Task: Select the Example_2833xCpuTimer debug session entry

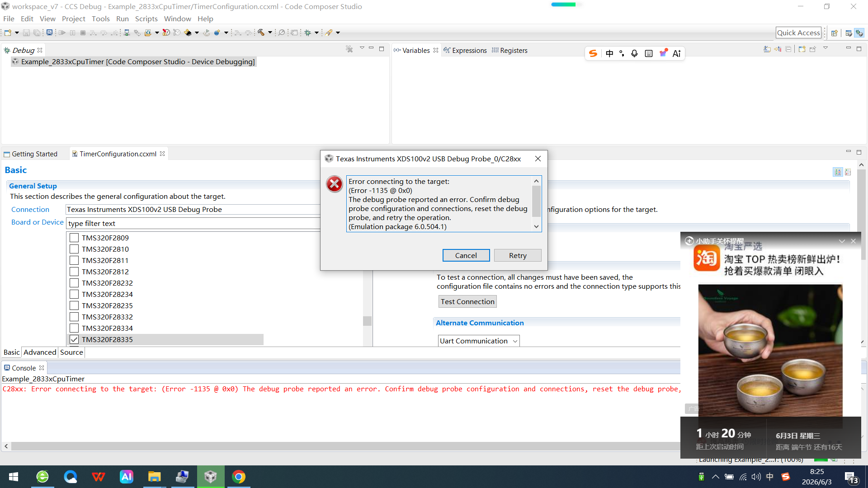Action: (x=134, y=61)
